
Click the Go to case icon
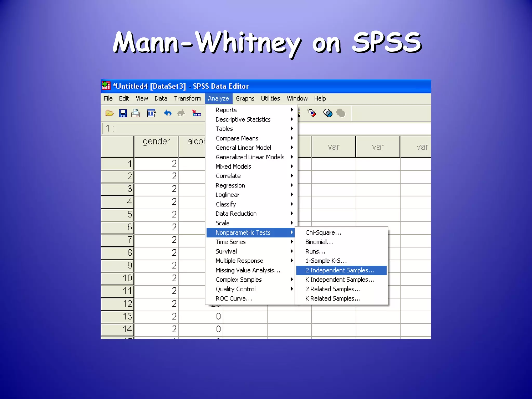[x=197, y=113]
